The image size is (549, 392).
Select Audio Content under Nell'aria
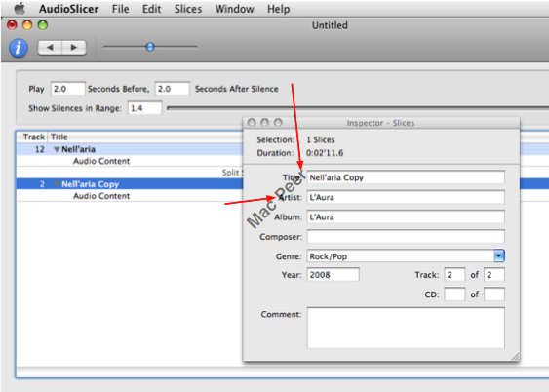click(x=101, y=161)
